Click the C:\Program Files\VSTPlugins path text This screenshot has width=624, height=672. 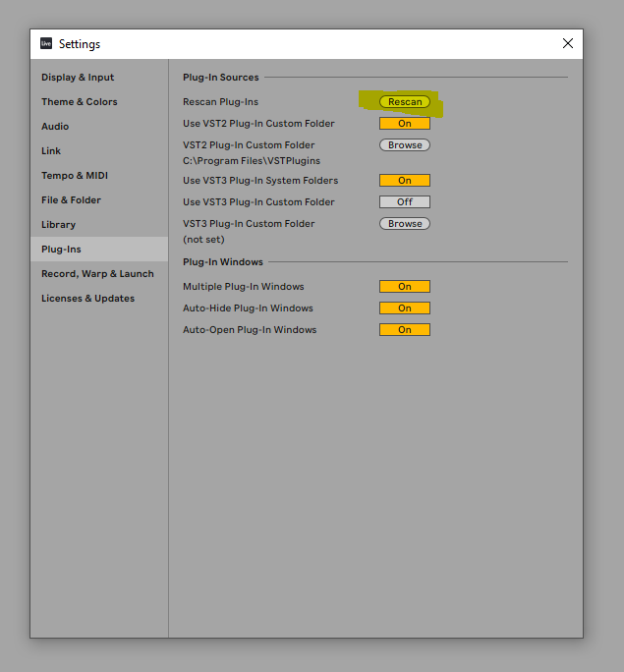(252, 161)
